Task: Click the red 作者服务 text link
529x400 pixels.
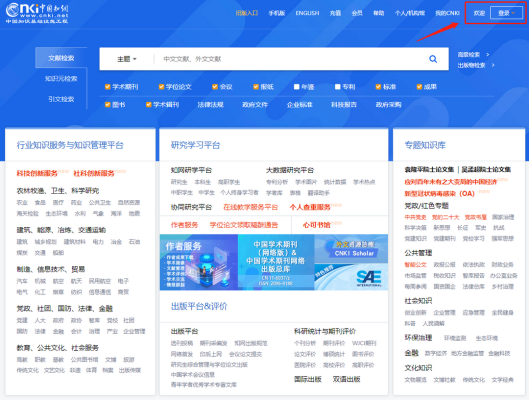Action: pyautogui.click(x=185, y=225)
